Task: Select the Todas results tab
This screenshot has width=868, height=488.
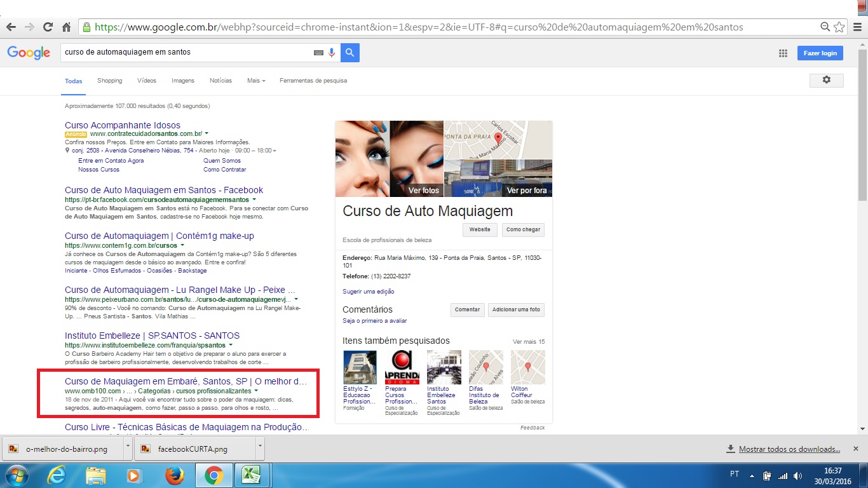Action: (74, 81)
